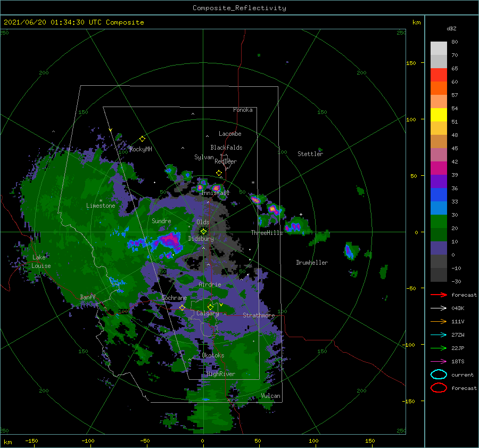
Task: Click the HighRiver label
Action: pyautogui.click(x=221, y=374)
